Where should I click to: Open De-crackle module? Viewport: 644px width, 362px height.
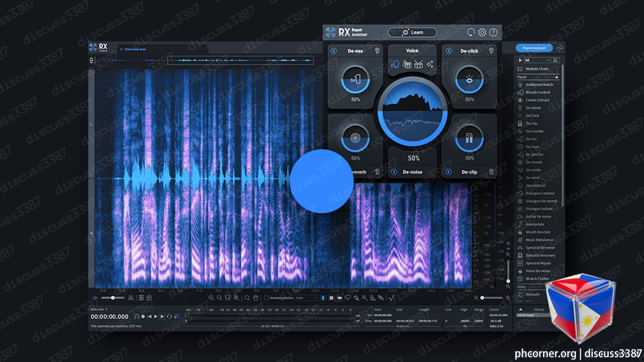point(534,131)
